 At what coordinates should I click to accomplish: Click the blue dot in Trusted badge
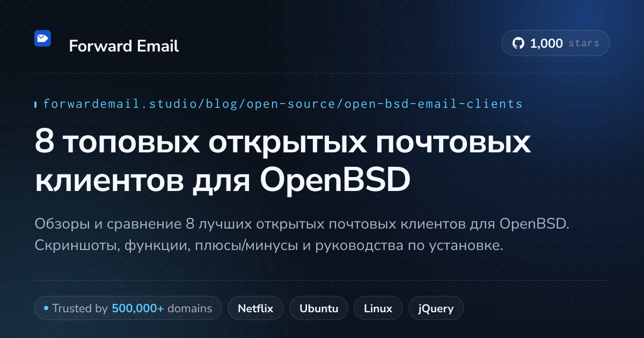pyautogui.click(x=46, y=308)
